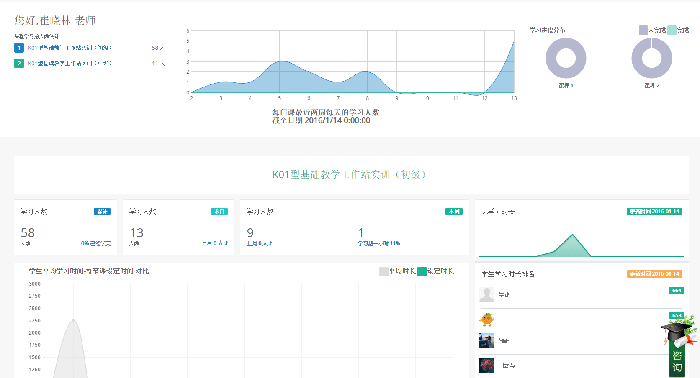This screenshot has width=700, height=378.
Task: Click the blue number 1 course badge
Action: click(19, 48)
